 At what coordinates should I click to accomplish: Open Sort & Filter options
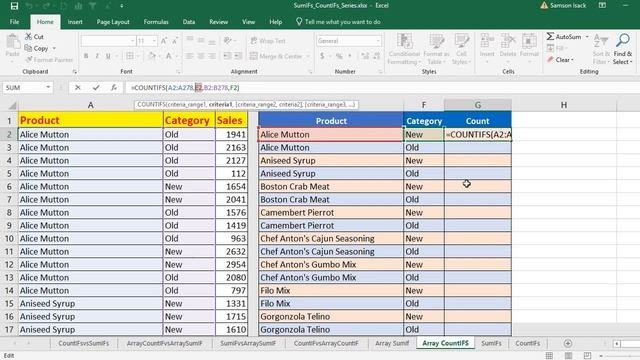601,49
